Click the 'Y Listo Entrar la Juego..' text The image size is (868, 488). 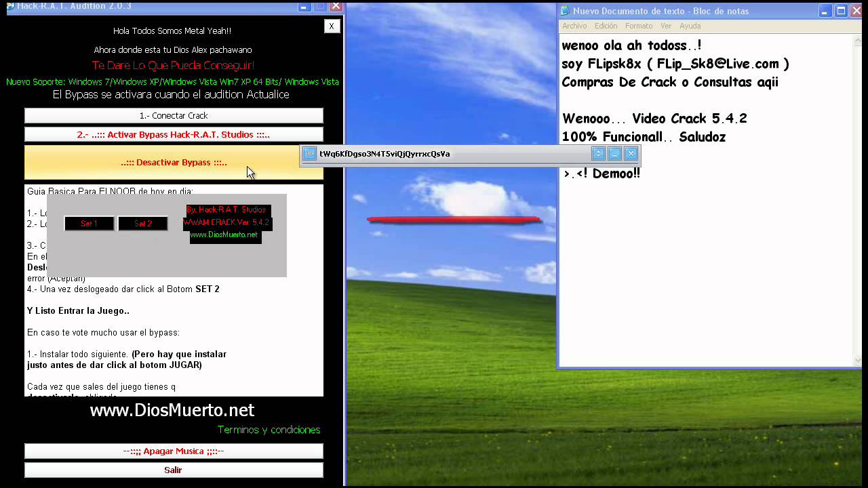78,310
